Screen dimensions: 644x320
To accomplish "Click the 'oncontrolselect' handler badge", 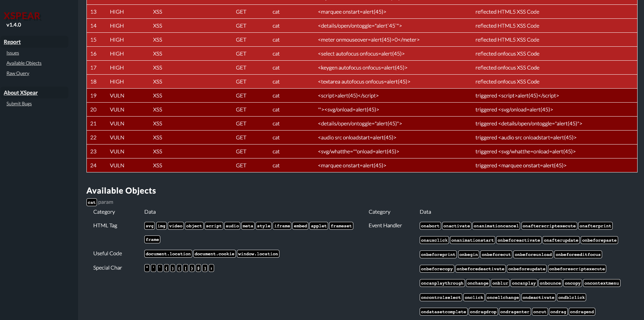I will pyautogui.click(x=441, y=298).
